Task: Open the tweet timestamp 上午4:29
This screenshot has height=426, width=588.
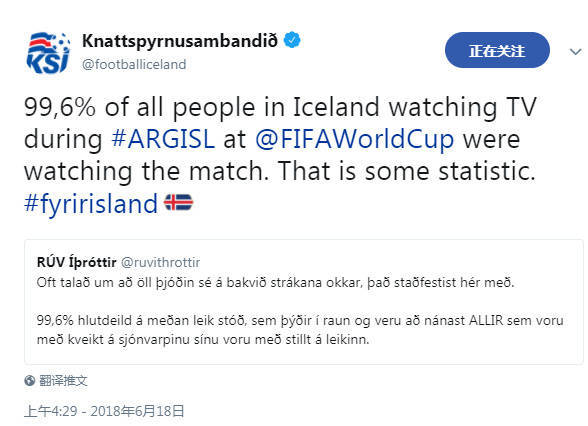Action: point(51,411)
